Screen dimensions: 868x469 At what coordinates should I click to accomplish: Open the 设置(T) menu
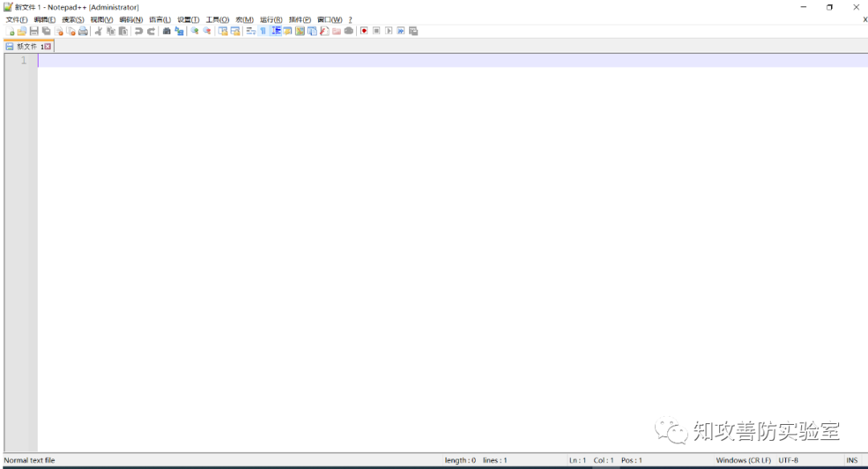point(188,19)
